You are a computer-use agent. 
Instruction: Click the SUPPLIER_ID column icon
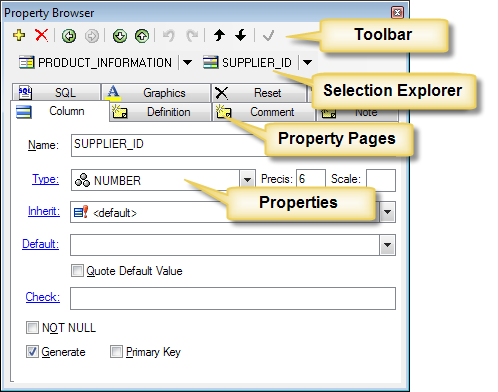point(211,62)
